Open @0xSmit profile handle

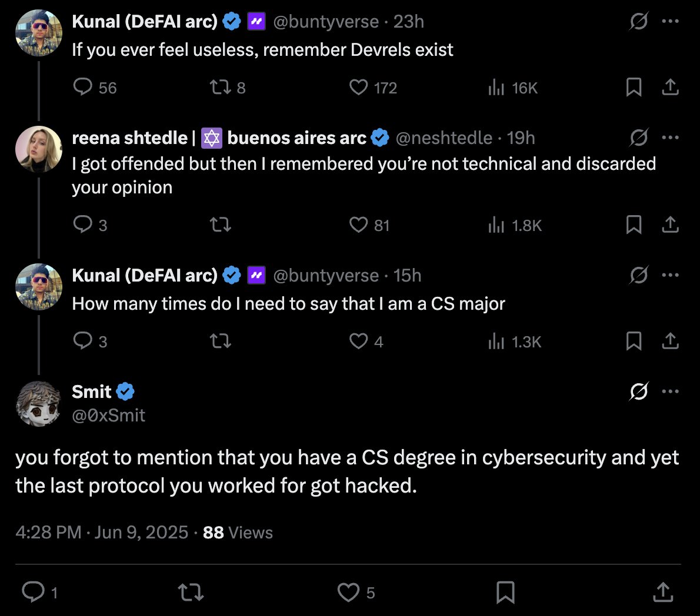(x=108, y=416)
